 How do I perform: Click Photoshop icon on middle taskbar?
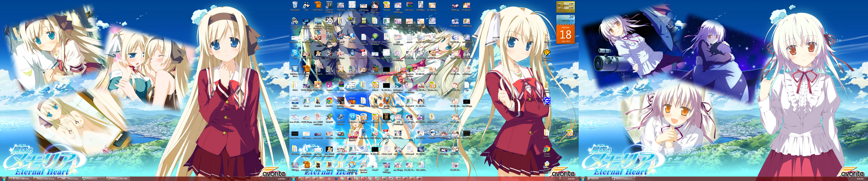336,179
